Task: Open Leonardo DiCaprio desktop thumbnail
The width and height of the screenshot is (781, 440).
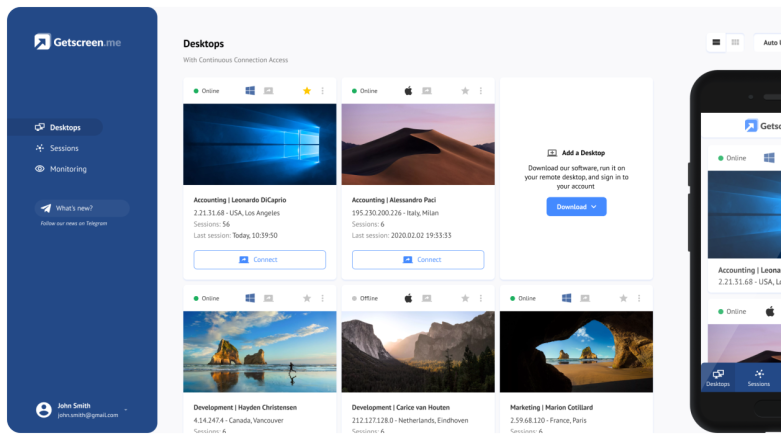Action: 260,144
